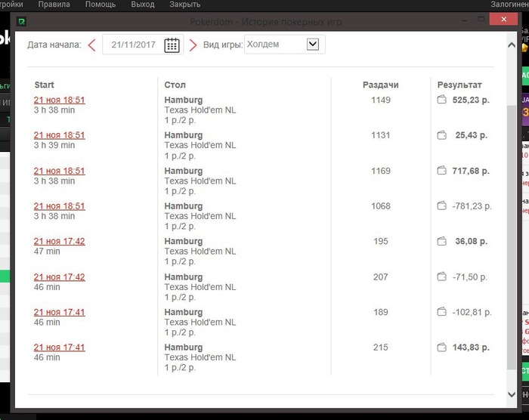Click the duration text 47 min

click(x=47, y=252)
